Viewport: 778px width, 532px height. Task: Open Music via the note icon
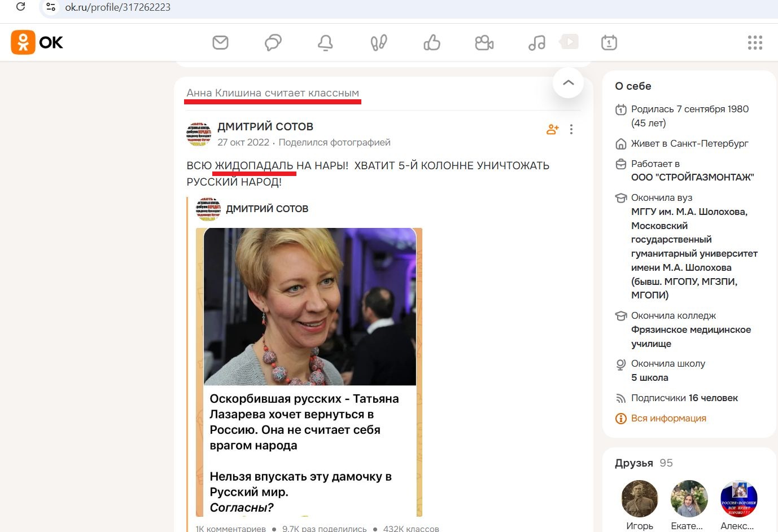tap(536, 42)
